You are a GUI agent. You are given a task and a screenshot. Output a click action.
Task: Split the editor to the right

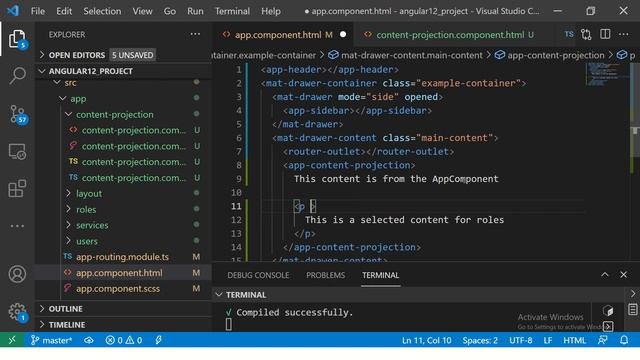(605, 34)
